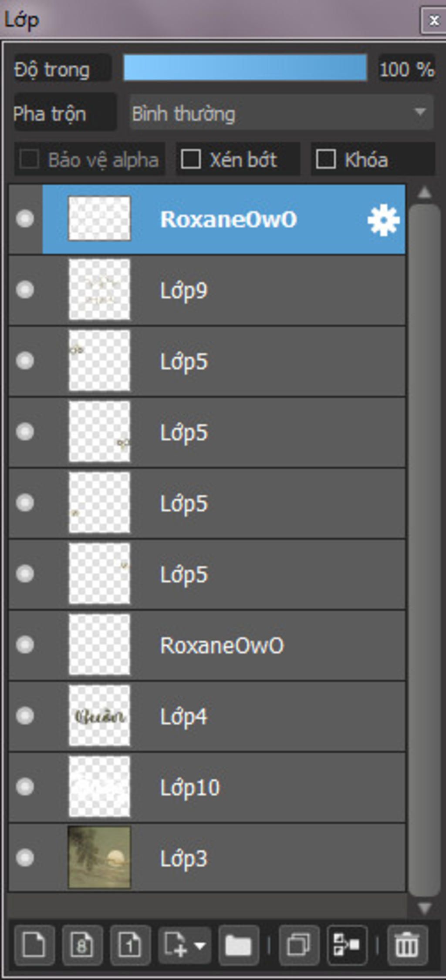
Task: Create a new layer folder
Action: 238,945
